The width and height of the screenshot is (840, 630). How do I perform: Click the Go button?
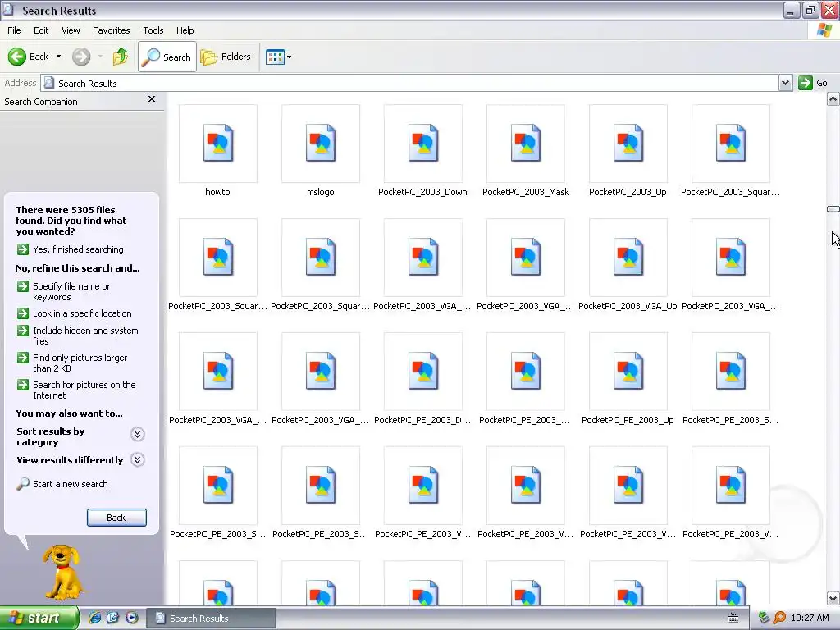point(813,83)
